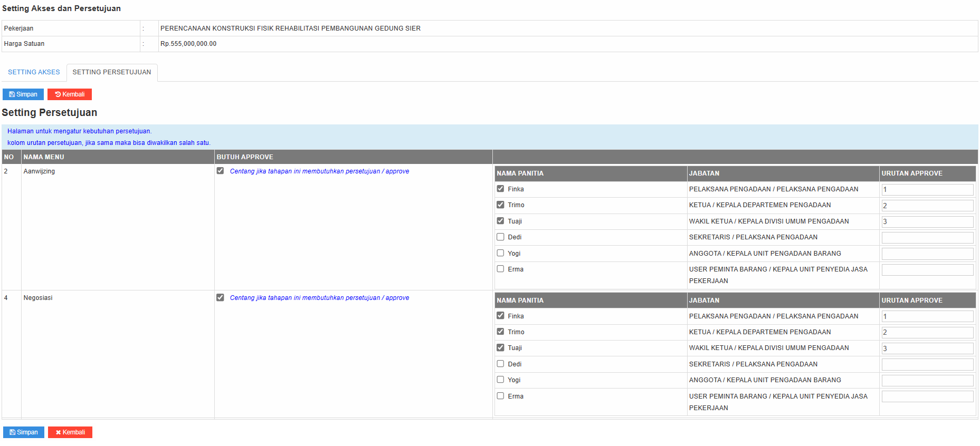Select the Setting Persetujuan tab
The image size is (980, 446).
tap(112, 72)
